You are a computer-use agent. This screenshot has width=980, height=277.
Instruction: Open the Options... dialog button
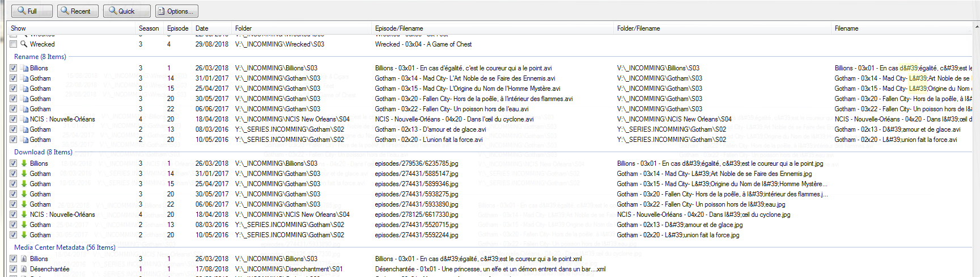coord(177,11)
